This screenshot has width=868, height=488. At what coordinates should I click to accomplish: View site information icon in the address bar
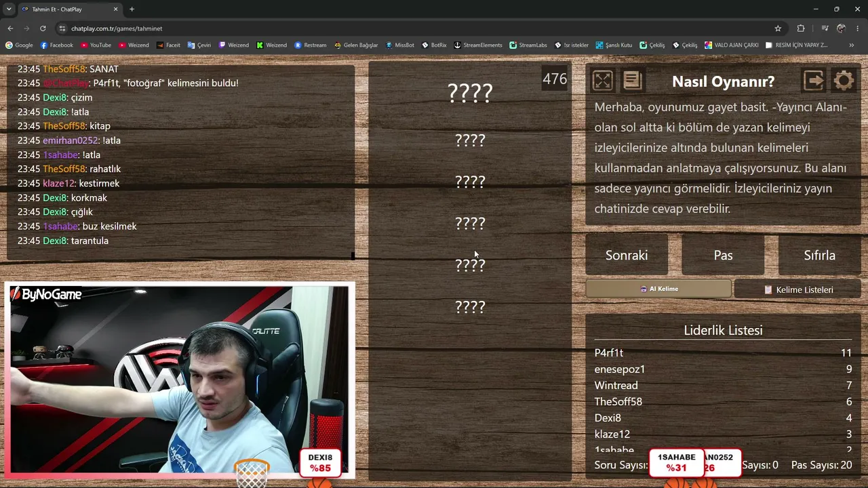62,28
